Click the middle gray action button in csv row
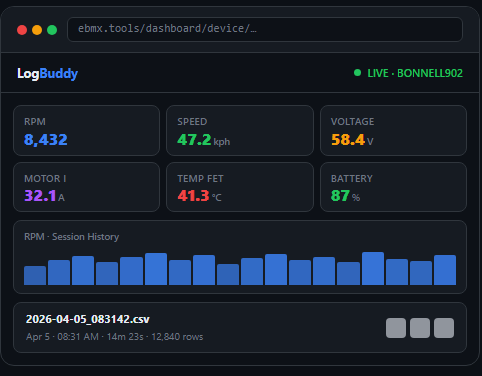The image size is (482, 376). coord(420,328)
